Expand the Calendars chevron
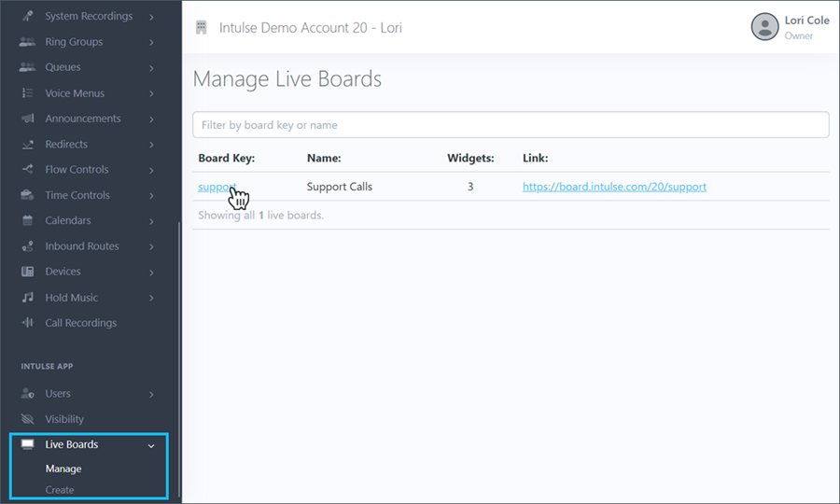 click(x=151, y=221)
